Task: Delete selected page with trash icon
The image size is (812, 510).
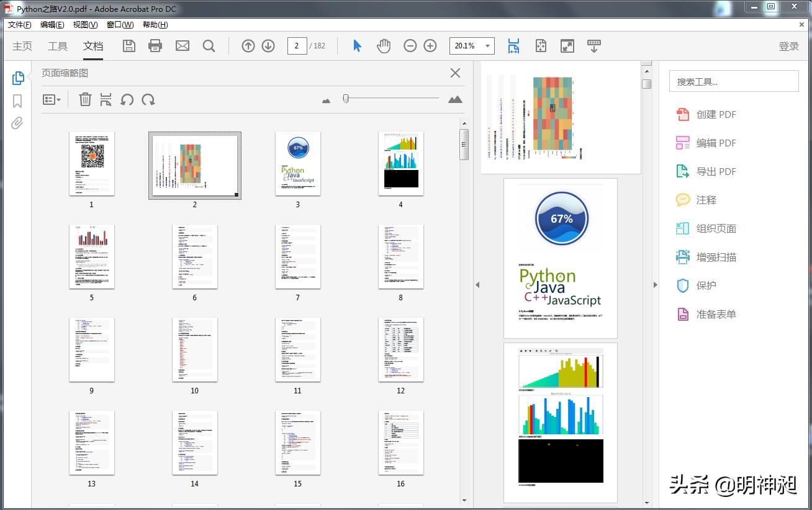Action: (85, 99)
